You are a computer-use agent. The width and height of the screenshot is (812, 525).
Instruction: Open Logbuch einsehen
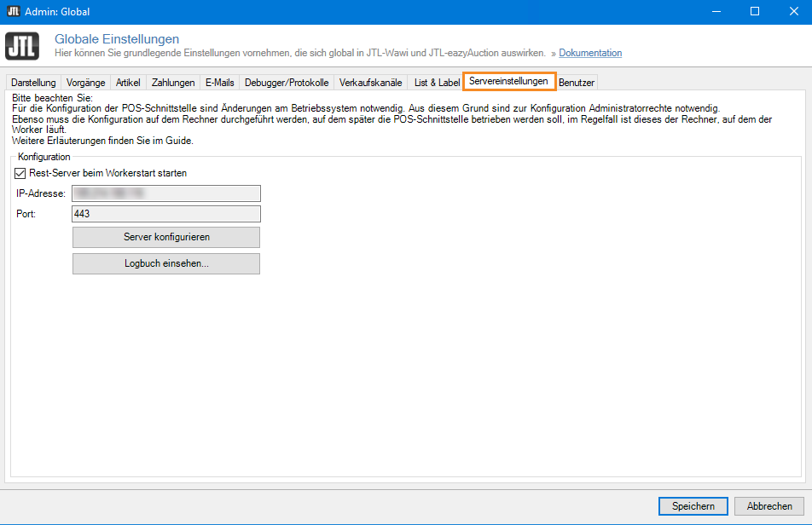[x=166, y=264]
